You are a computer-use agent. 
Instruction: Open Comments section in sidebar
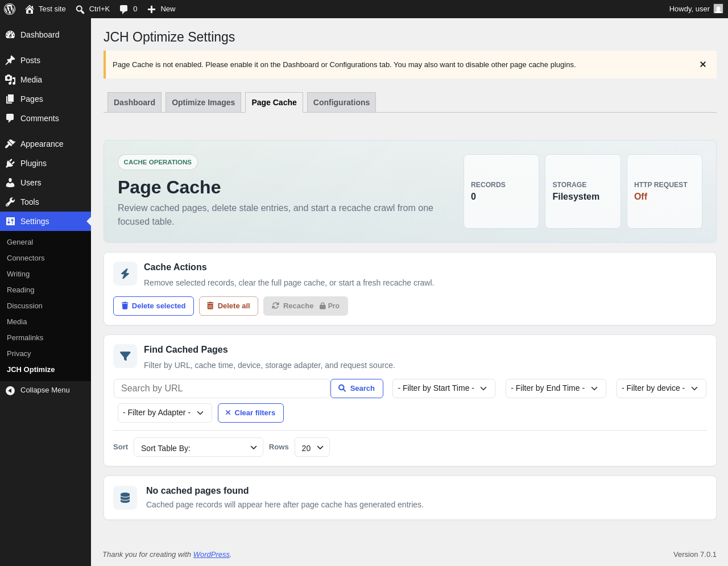(x=45, y=118)
